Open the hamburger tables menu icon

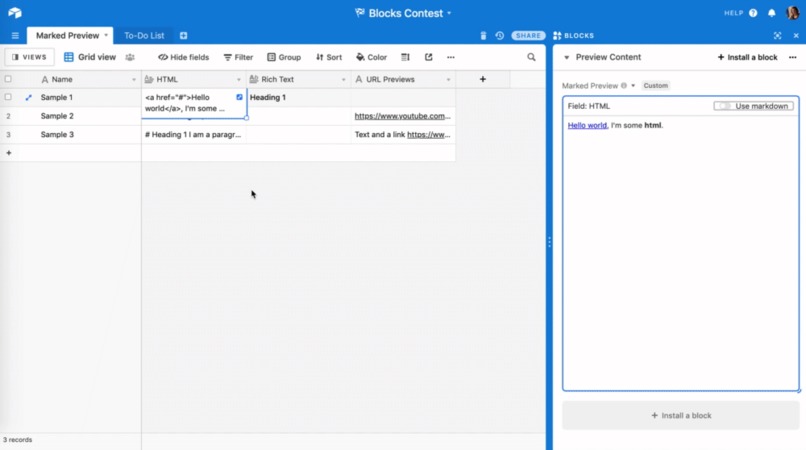tap(15, 35)
